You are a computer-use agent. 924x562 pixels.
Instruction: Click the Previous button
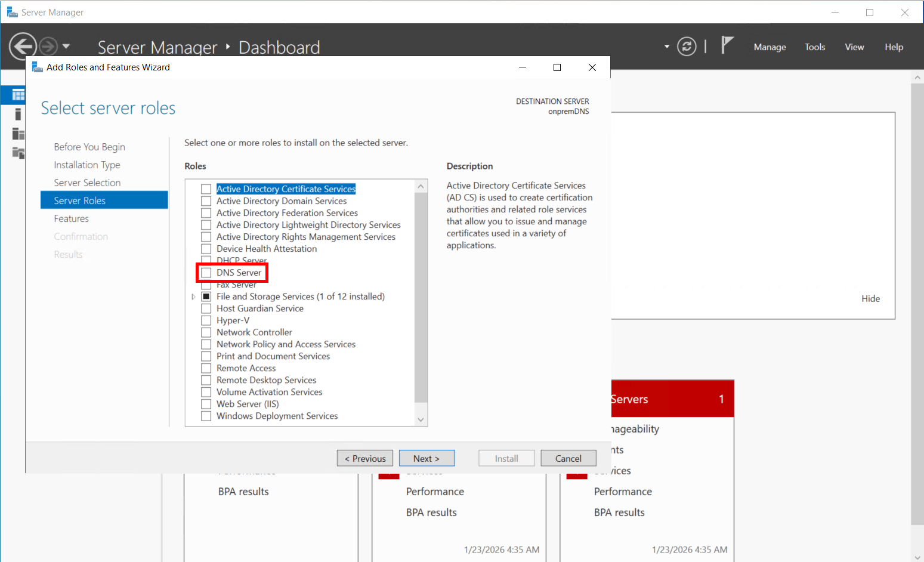coord(365,458)
